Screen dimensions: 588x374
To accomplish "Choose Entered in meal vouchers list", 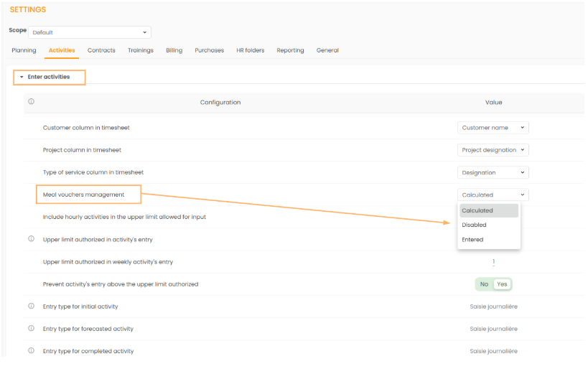I will (x=472, y=240).
